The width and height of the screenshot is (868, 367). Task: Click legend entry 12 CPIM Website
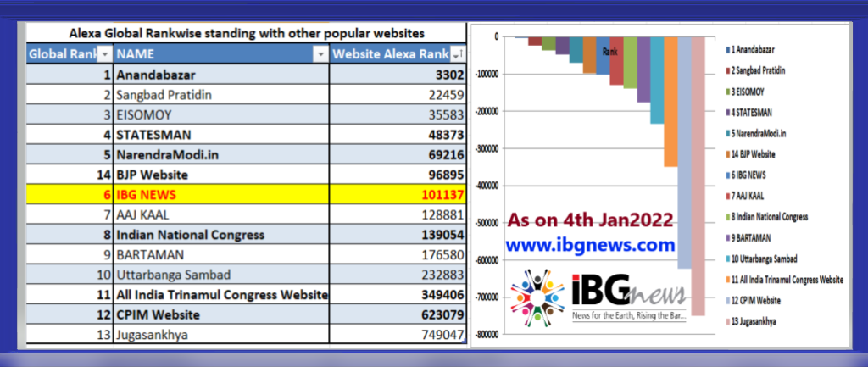click(753, 301)
